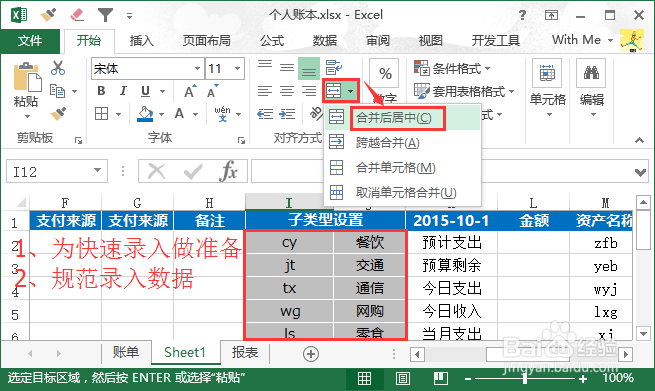Screen dimensions: 655x391
Task: Expand font color dropdown arrow
Action: click(x=195, y=114)
